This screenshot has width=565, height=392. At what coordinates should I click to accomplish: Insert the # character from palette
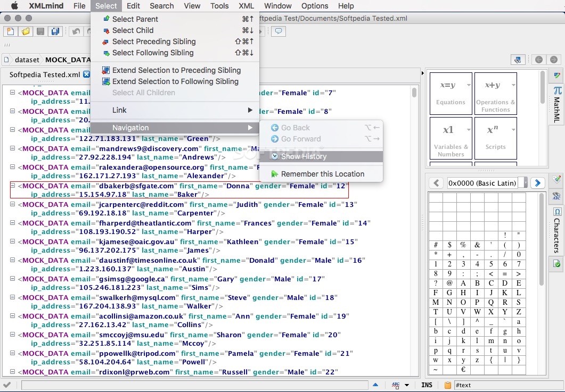[x=436, y=245]
